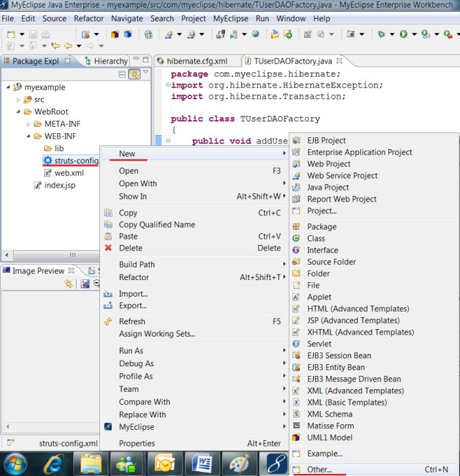Click the Run green play icon
Image resolution: width=460 pixels, height=476 pixels.
click(403, 34)
